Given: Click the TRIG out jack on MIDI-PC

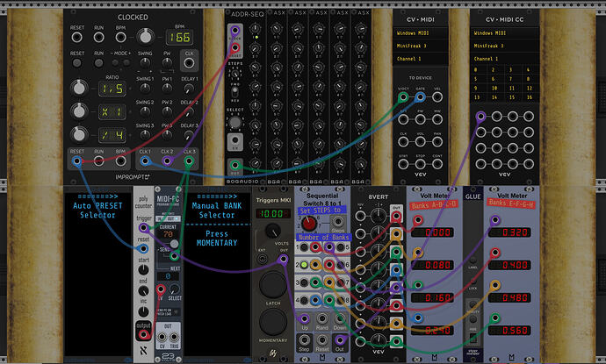Looking at the screenshot, I should click(174, 337).
